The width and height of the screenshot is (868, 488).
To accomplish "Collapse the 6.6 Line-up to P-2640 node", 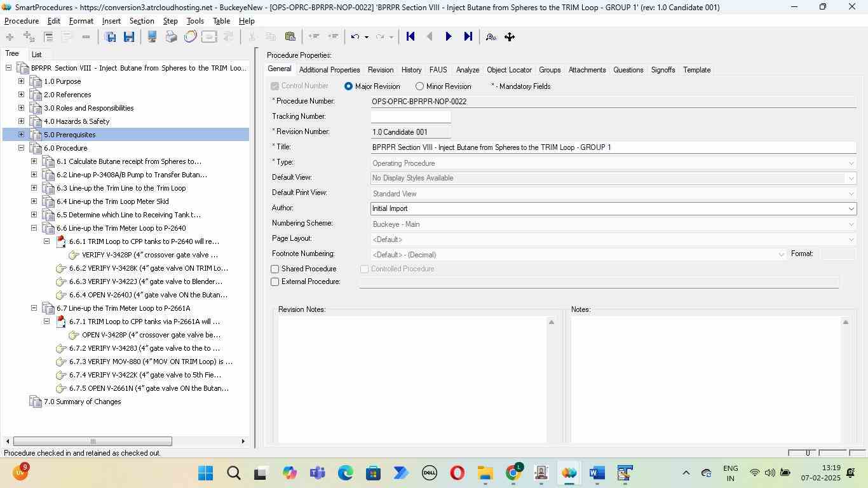I will tap(34, 228).
